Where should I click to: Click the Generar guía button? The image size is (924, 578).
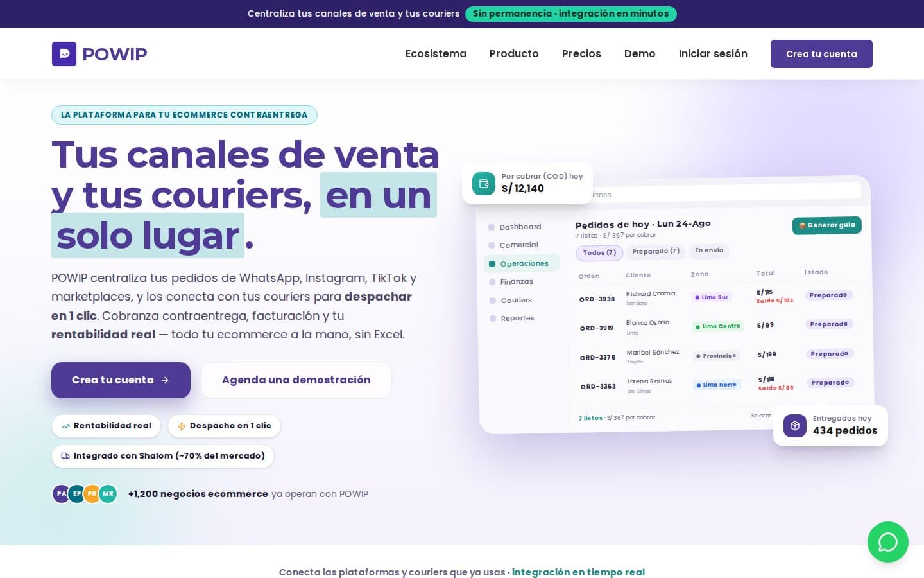(827, 225)
